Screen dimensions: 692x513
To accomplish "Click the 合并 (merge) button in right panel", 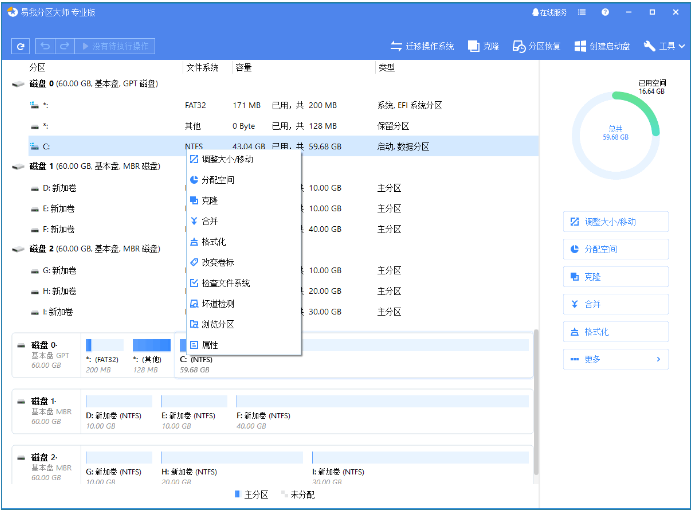I will [615, 304].
